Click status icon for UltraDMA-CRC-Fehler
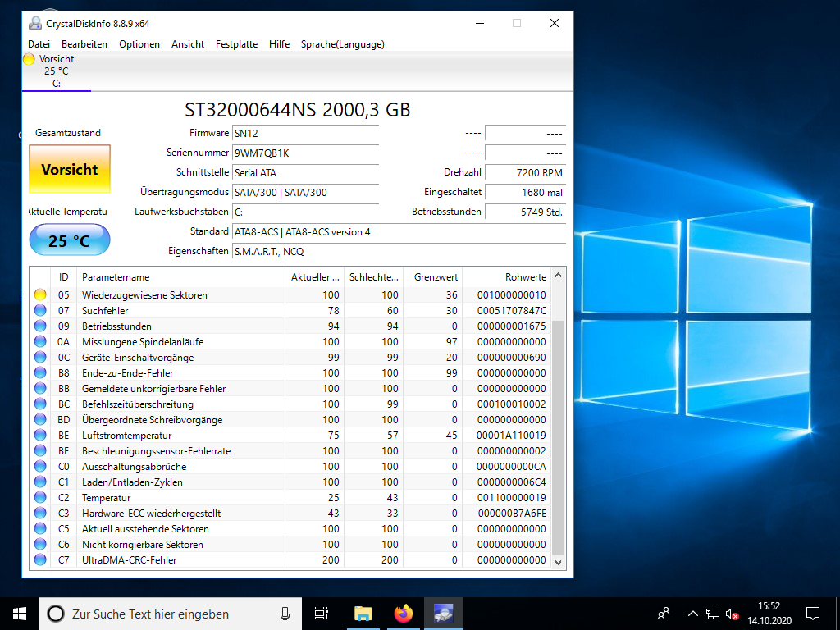840x630 pixels. (40, 559)
